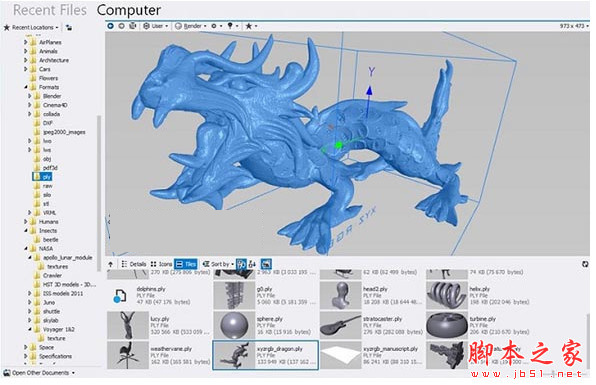
Task: Select the stl folder
Action: [42, 204]
